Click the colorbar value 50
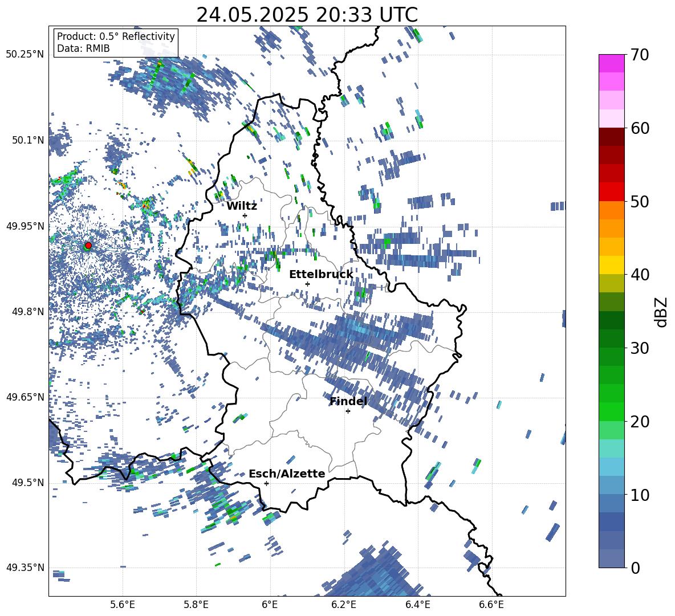This screenshot has width=675, height=616. (639, 201)
